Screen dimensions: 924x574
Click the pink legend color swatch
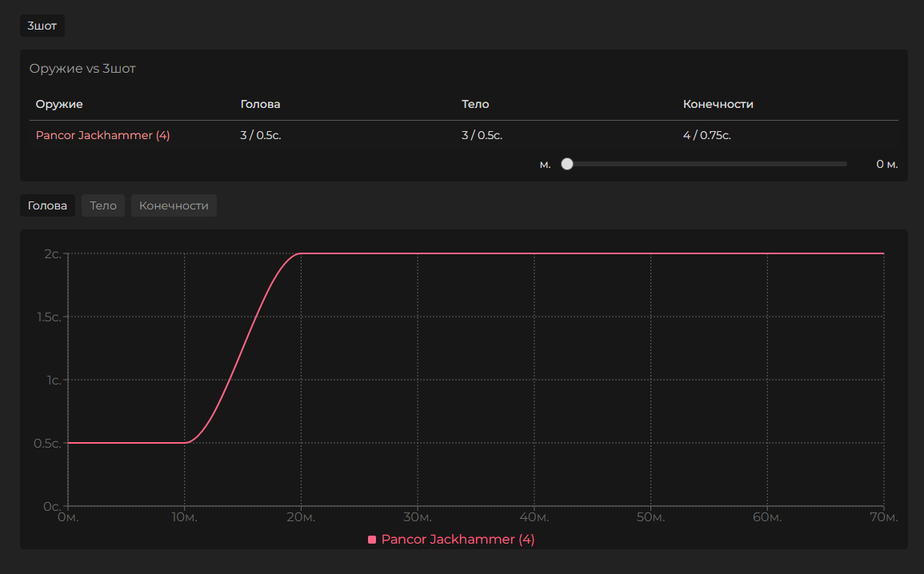pyautogui.click(x=372, y=540)
